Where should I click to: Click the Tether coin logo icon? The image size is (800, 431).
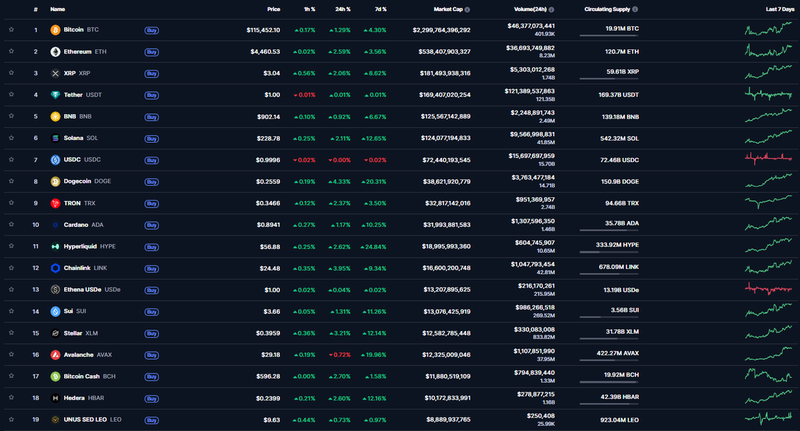(55, 95)
